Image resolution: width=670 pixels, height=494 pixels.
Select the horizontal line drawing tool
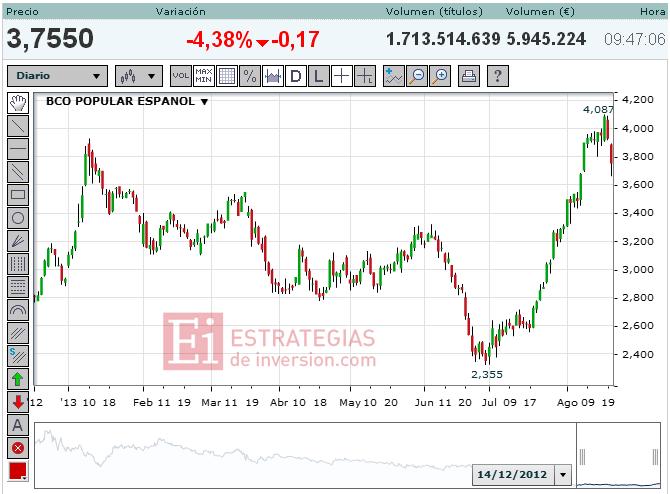[18, 149]
